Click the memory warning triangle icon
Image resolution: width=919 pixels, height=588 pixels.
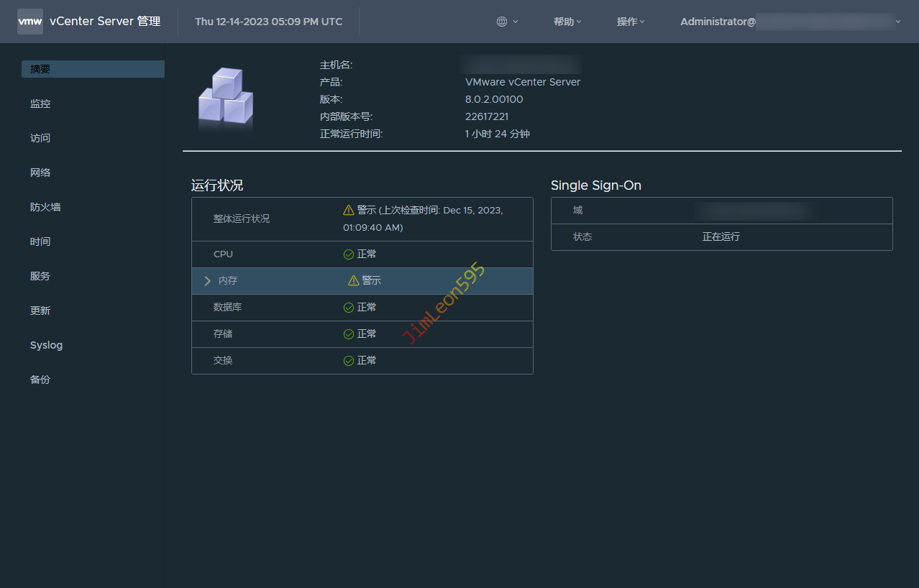click(353, 281)
